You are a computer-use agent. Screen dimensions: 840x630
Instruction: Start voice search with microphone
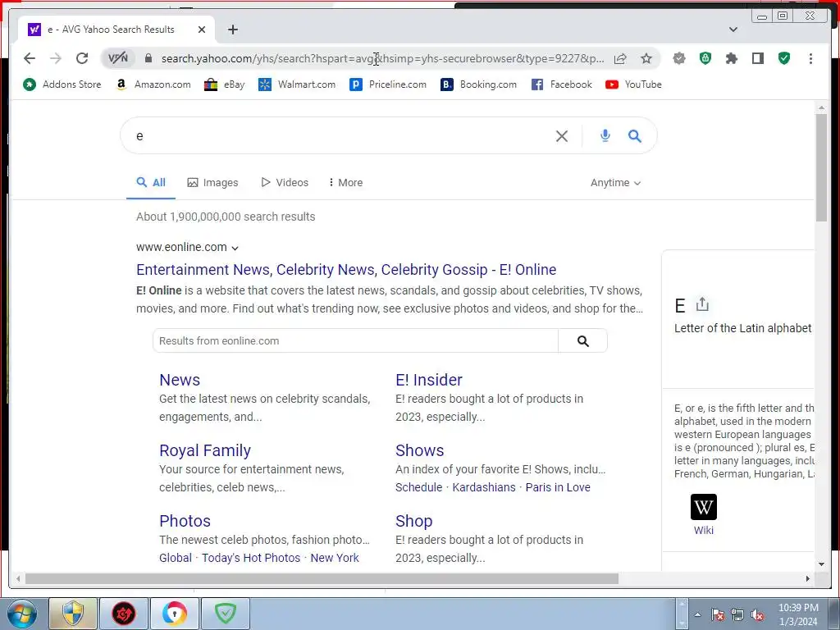605,135
